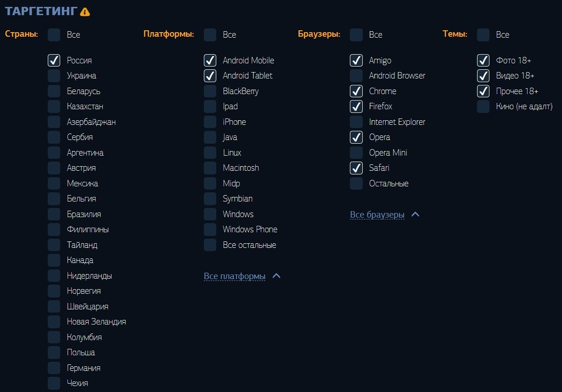The height and width of the screenshot is (392, 562).
Task: Check the Windows Phone platform
Action: coord(210,230)
